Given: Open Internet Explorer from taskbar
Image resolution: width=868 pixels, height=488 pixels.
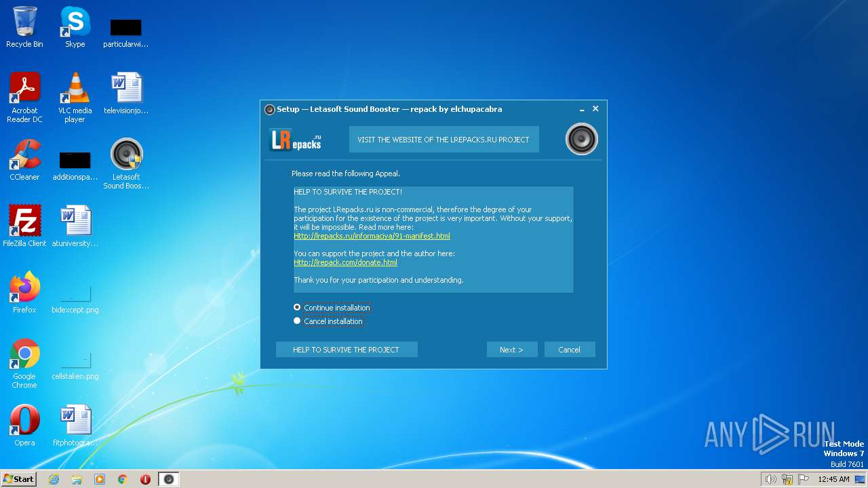Looking at the screenshot, I should (x=54, y=479).
